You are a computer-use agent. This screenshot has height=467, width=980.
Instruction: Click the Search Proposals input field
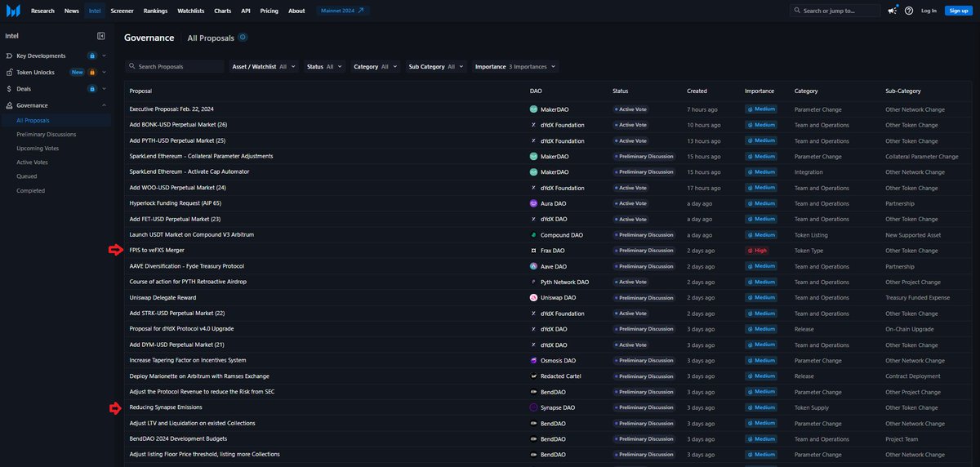[175, 66]
